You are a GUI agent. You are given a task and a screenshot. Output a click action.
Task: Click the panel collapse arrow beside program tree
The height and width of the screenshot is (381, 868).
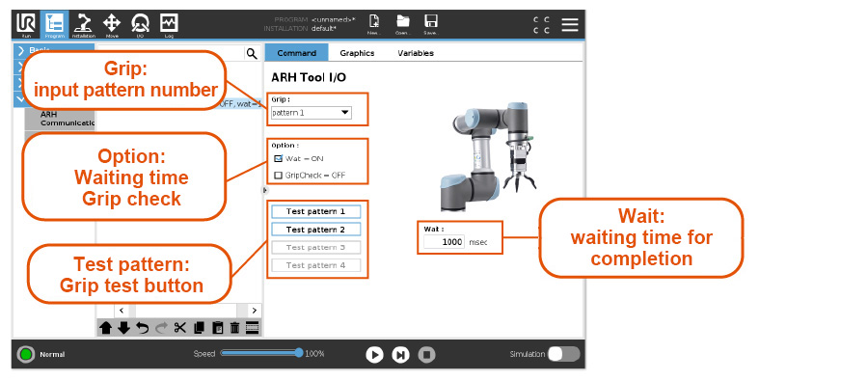click(x=264, y=190)
